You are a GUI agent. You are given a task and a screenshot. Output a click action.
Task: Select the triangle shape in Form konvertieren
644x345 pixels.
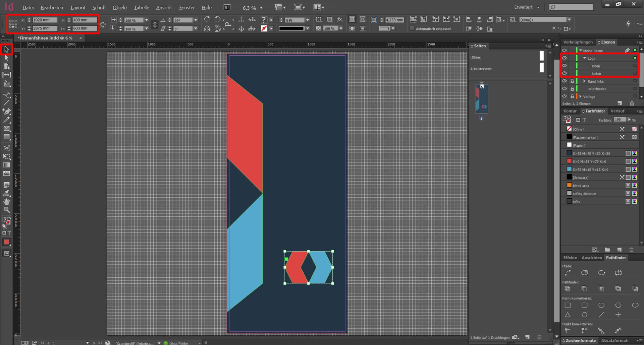pyautogui.click(x=568, y=315)
